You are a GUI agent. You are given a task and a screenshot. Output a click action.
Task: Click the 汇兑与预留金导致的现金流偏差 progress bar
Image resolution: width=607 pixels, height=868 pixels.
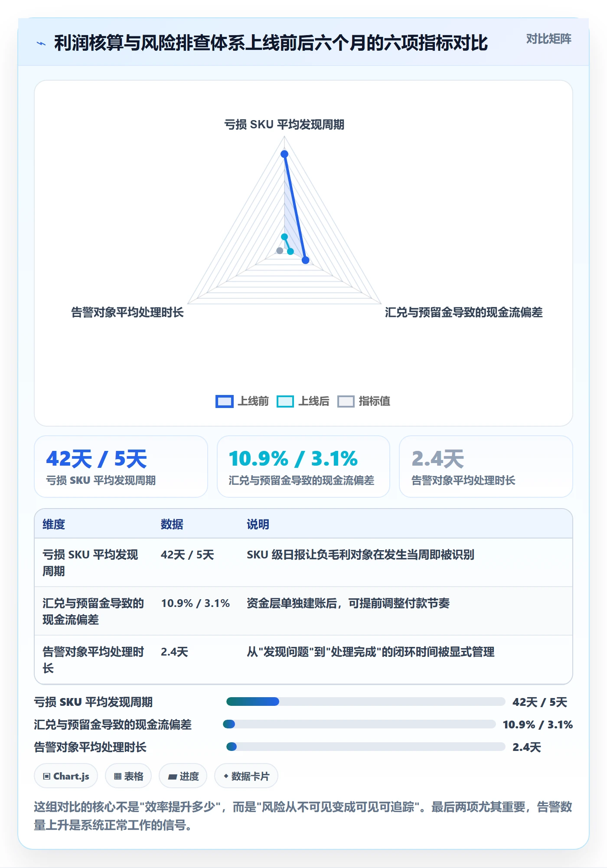pyautogui.click(x=359, y=724)
